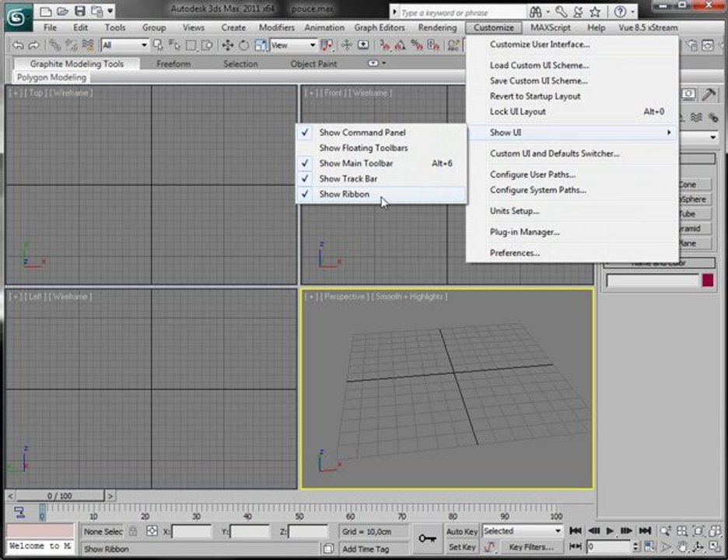This screenshot has width=728, height=560.
Task: Open the ribbon options dropdown arrow
Action: click(x=384, y=63)
